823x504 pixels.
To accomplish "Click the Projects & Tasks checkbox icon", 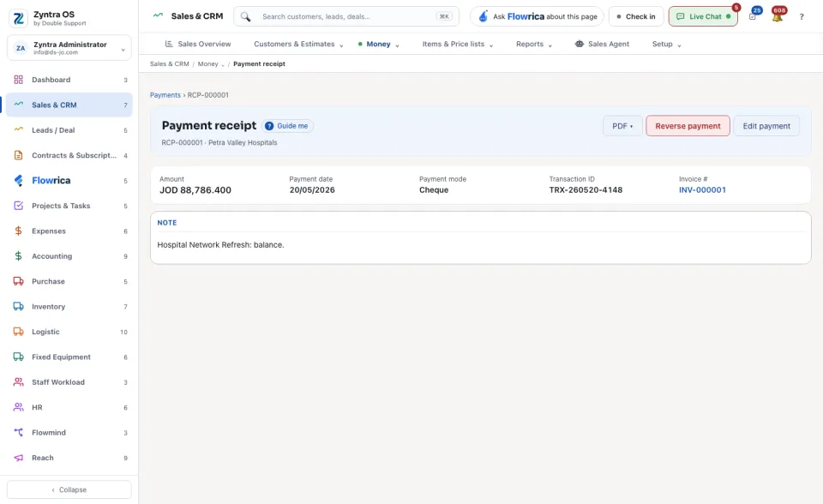I will pyautogui.click(x=18, y=206).
